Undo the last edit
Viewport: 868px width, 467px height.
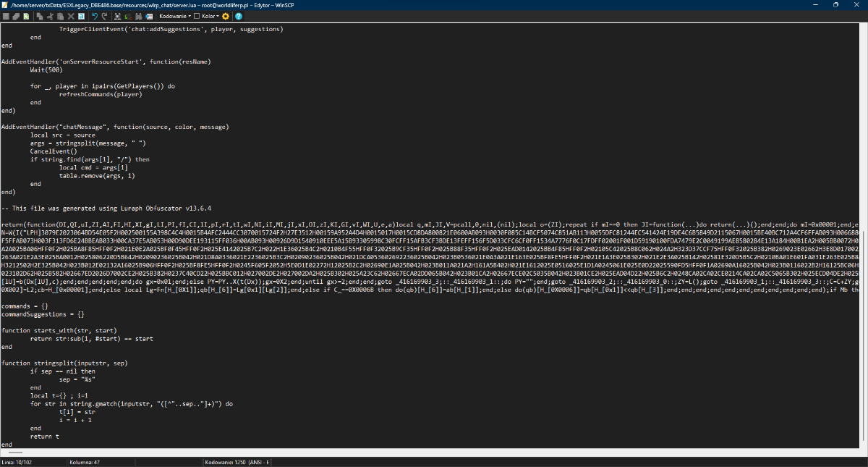click(95, 16)
